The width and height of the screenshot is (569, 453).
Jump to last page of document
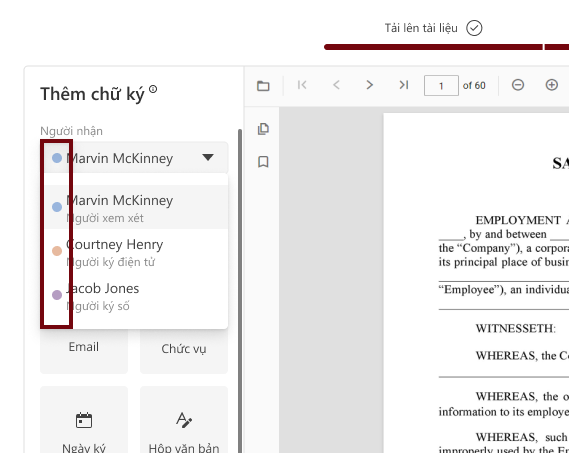tap(404, 85)
